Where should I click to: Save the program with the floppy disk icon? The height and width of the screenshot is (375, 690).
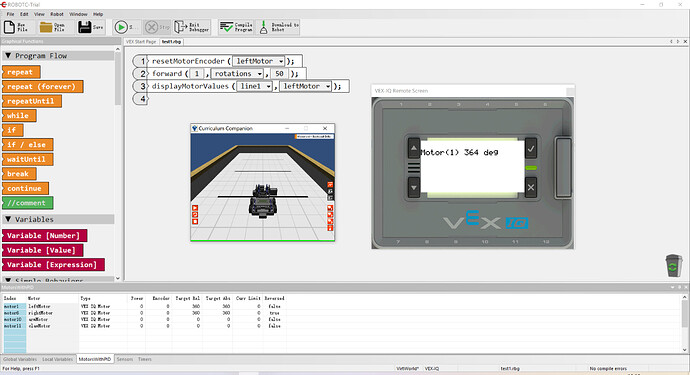[x=84, y=27]
